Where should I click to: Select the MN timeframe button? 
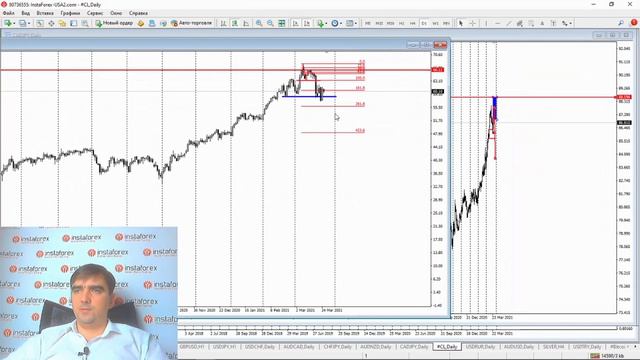[x=446, y=23]
